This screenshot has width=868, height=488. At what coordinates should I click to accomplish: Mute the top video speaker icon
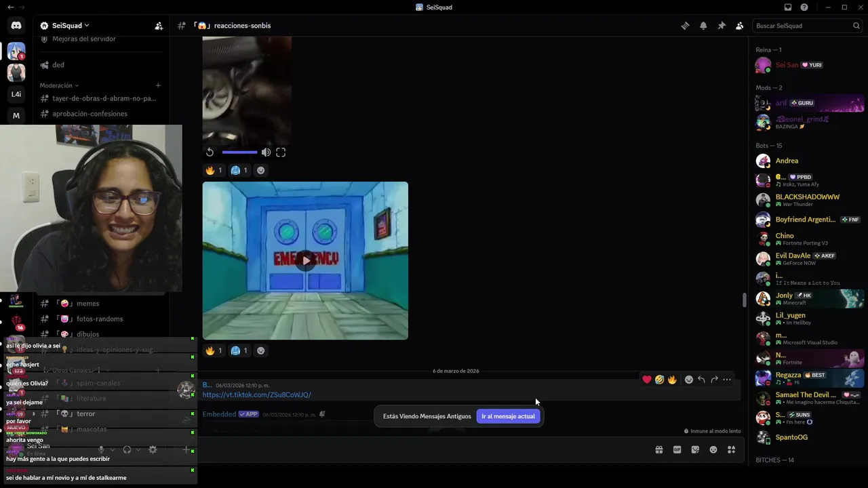click(x=266, y=152)
